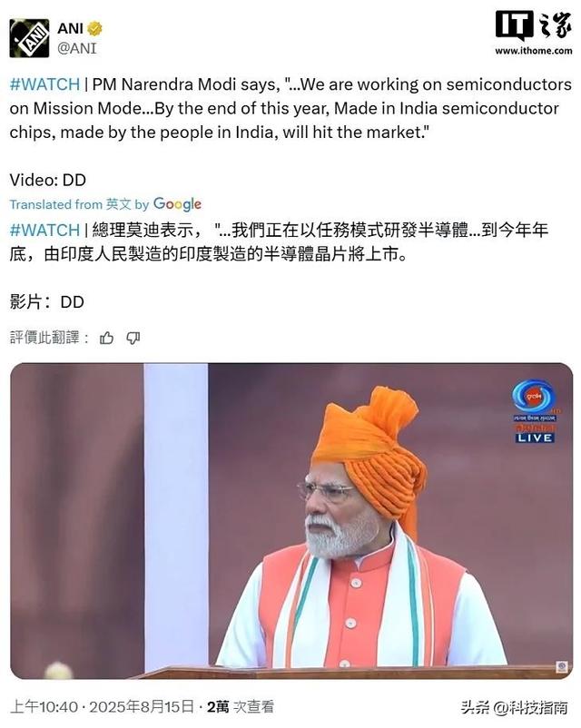Click the ANI profile avatar
Viewport: 581px width, 728px height.
(29, 38)
